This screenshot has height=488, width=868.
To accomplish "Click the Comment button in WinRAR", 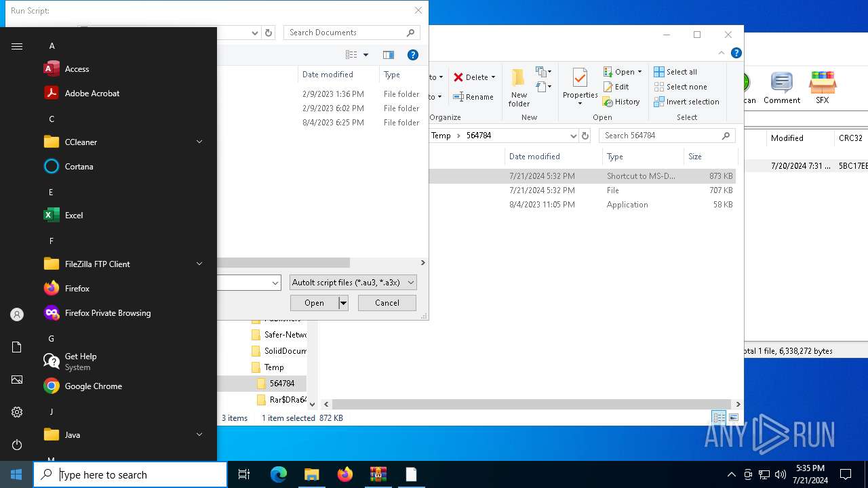I will [x=782, y=87].
